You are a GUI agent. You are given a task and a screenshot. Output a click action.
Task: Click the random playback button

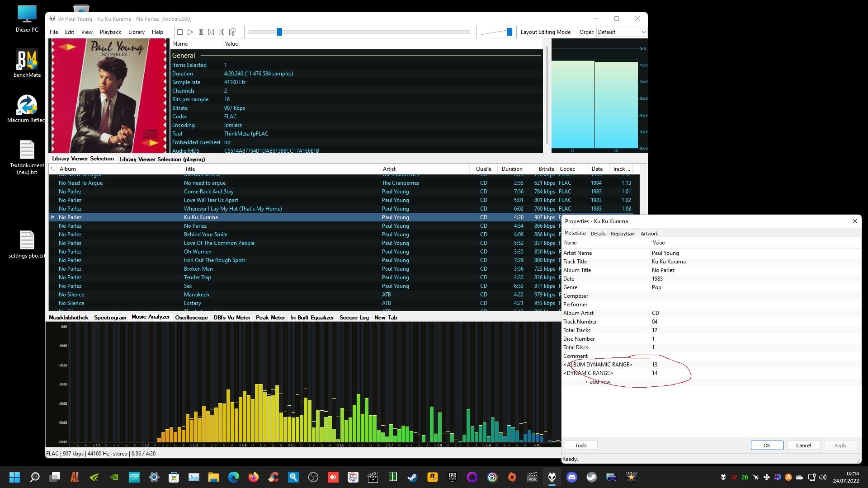pyautogui.click(x=232, y=32)
